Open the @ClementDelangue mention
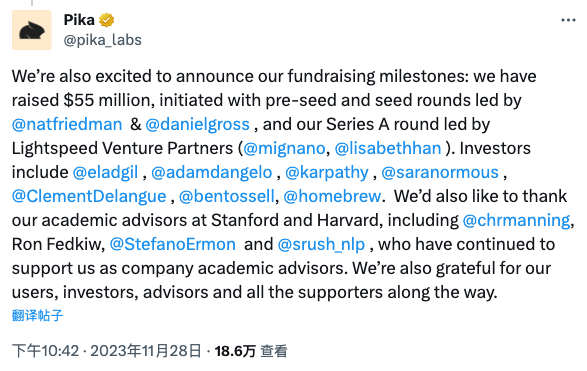 (89, 196)
